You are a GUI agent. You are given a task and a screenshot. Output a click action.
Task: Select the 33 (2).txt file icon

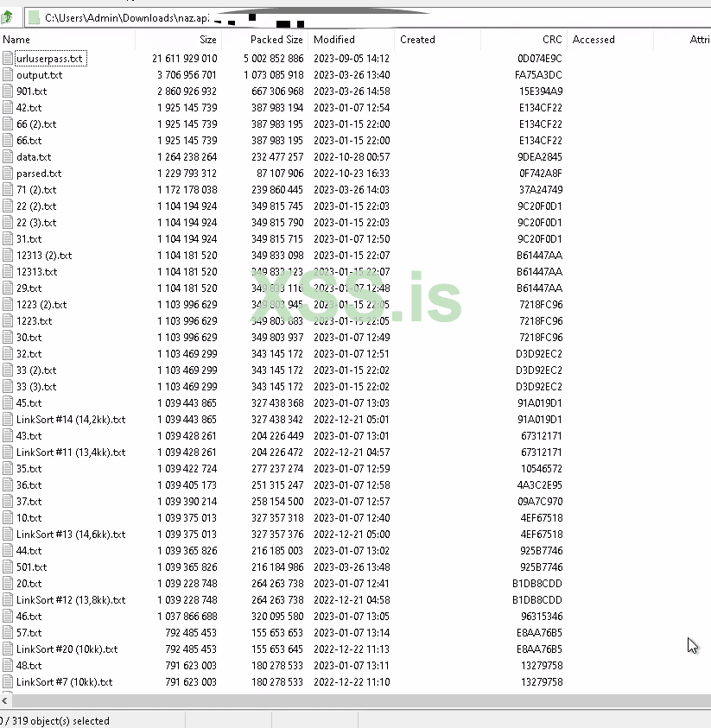(x=8, y=370)
